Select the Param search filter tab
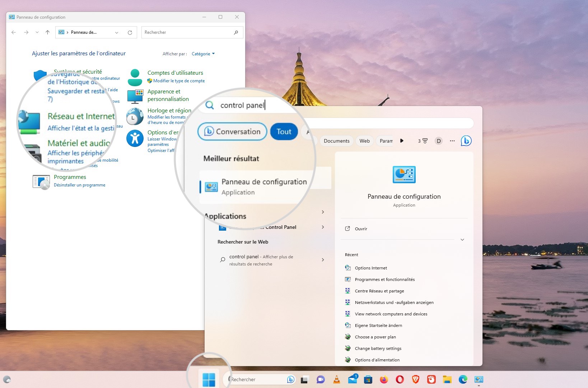This screenshot has width=588, height=388. (x=386, y=141)
